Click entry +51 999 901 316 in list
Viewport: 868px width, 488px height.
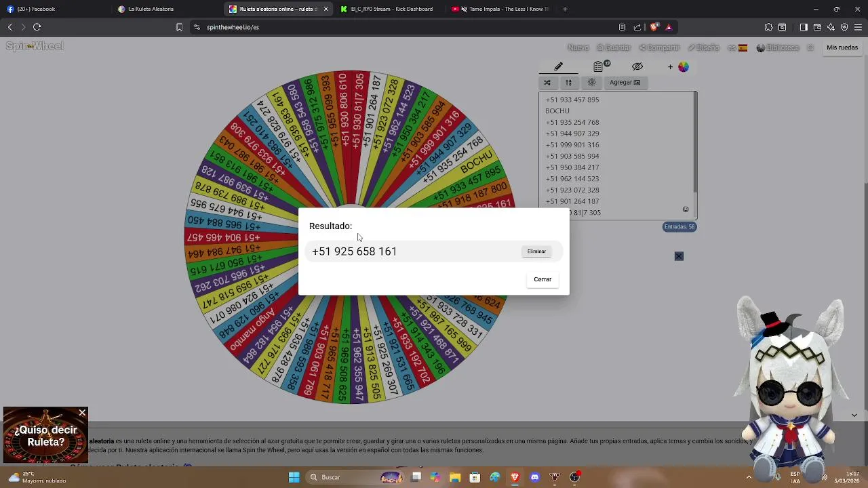tap(572, 145)
